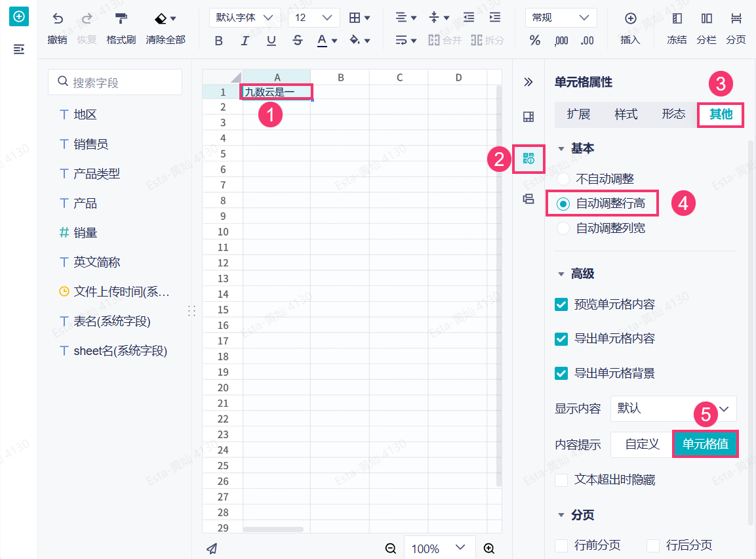Click the horizontal alignment icon

[401, 18]
